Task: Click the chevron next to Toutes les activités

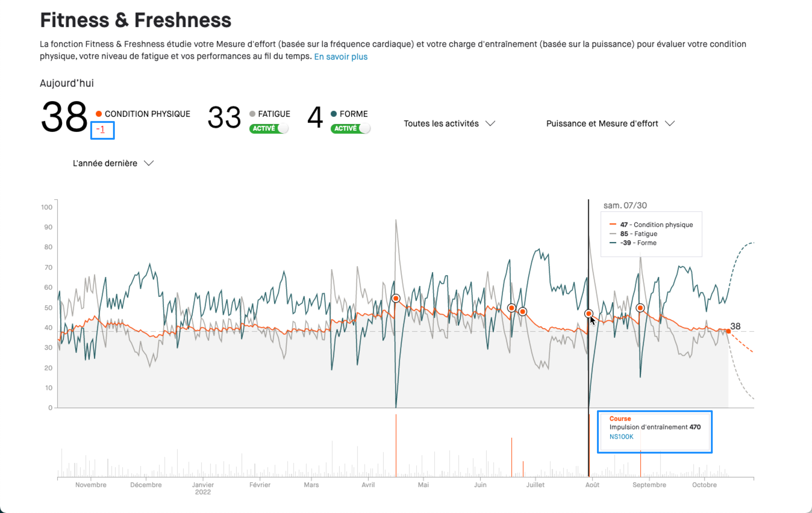Action: (490, 123)
